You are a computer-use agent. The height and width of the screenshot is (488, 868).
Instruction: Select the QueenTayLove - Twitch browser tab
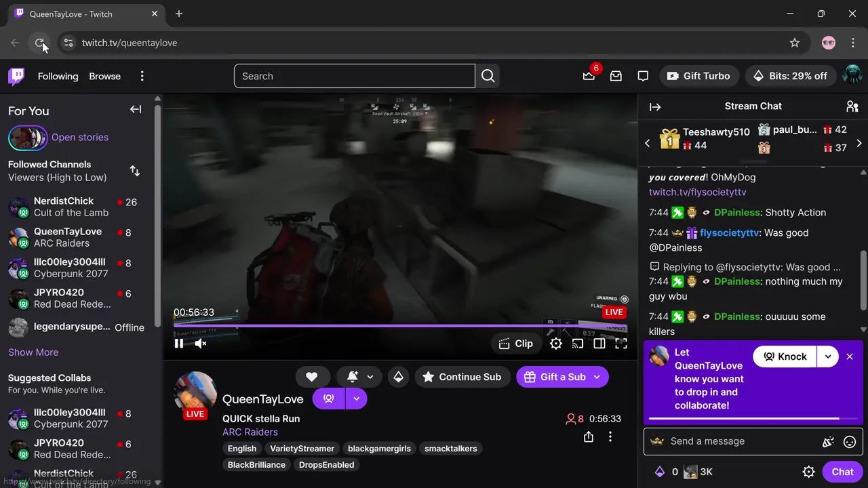(86, 14)
